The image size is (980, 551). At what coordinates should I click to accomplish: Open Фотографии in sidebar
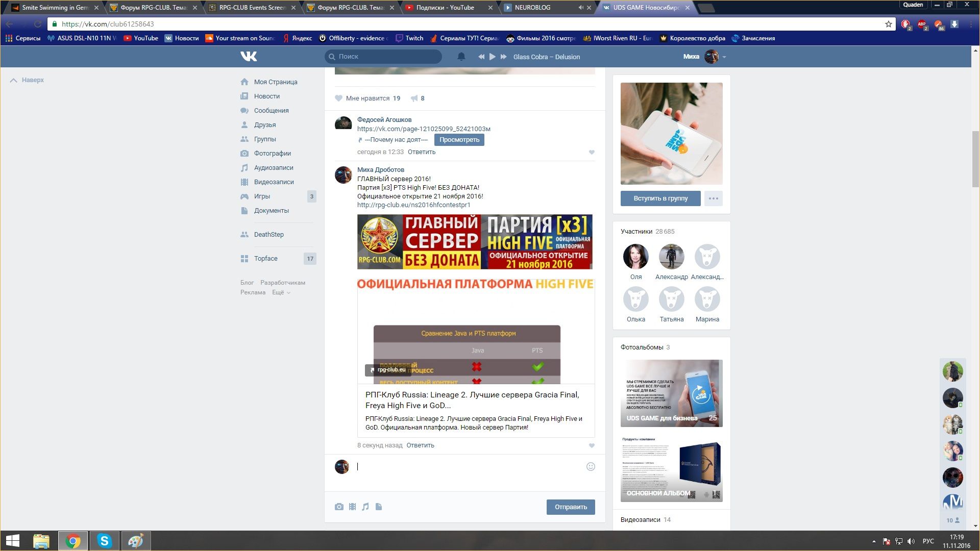[x=273, y=153]
